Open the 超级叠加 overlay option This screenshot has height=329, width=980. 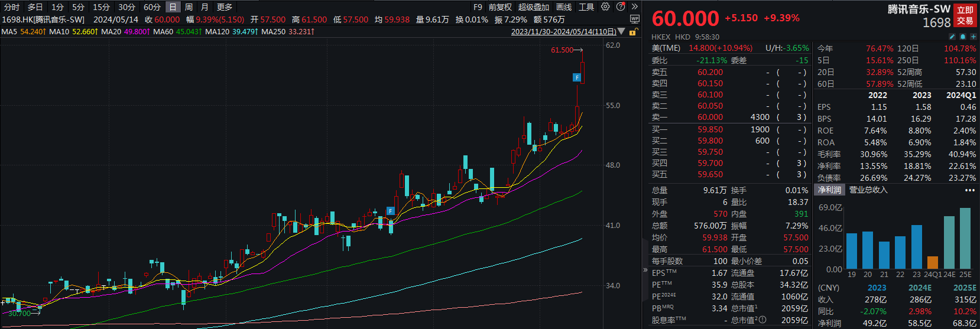tap(534, 7)
